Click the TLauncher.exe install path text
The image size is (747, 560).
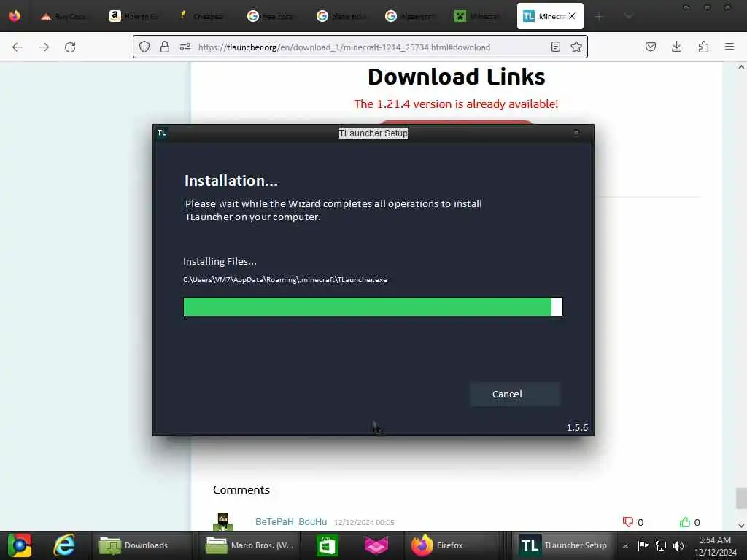point(285,279)
